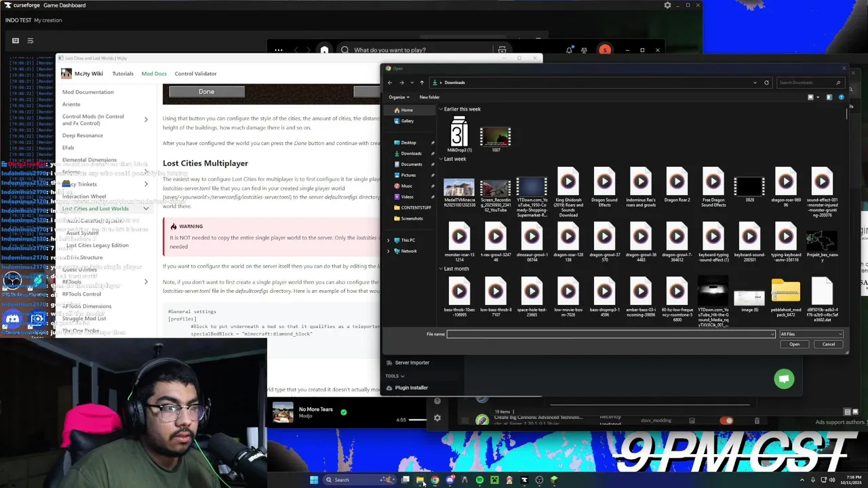The width and height of the screenshot is (868, 488).
Task: Open Videos in the navigation pane
Action: tap(407, 197)
